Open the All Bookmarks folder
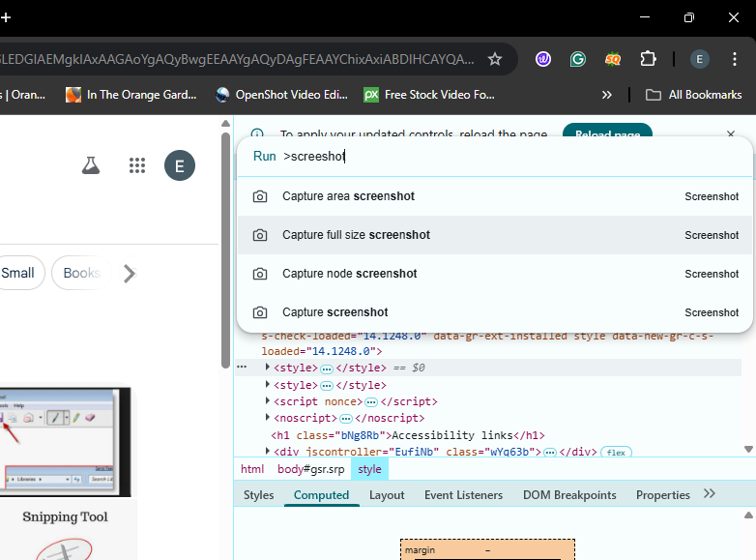This screenshot has height=560, width=756. pos(694,95)
